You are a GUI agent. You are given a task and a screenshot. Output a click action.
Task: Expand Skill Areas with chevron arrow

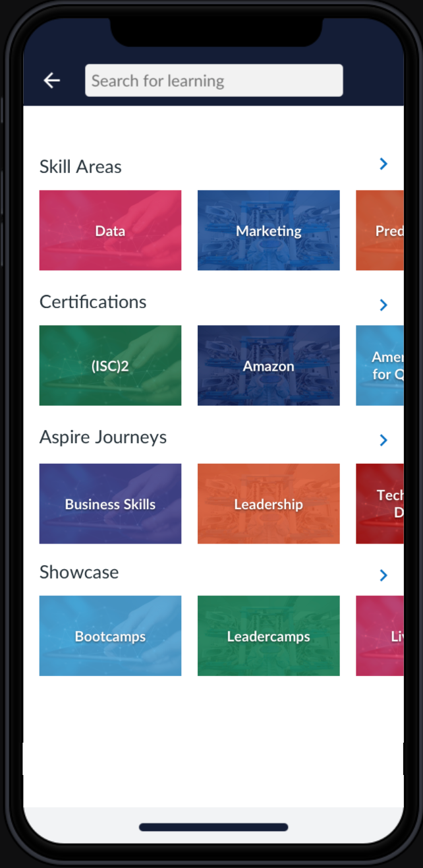383,164
